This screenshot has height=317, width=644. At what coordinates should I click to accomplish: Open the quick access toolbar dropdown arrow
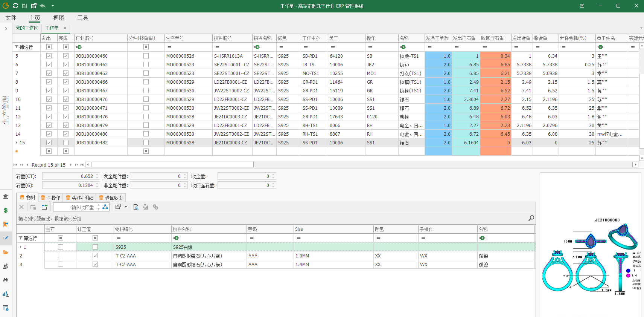click(52, 6)
